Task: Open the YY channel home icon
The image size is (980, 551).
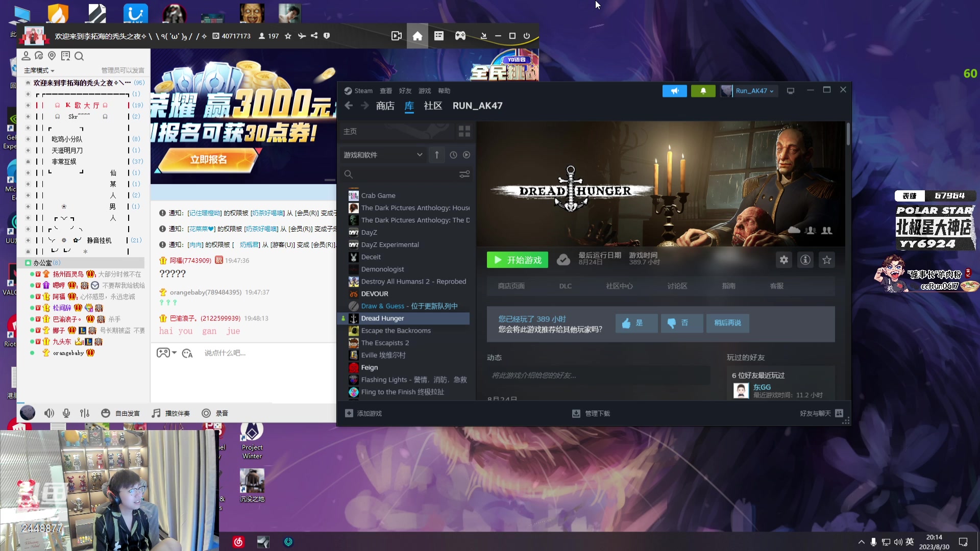Action: pos(418,36)
